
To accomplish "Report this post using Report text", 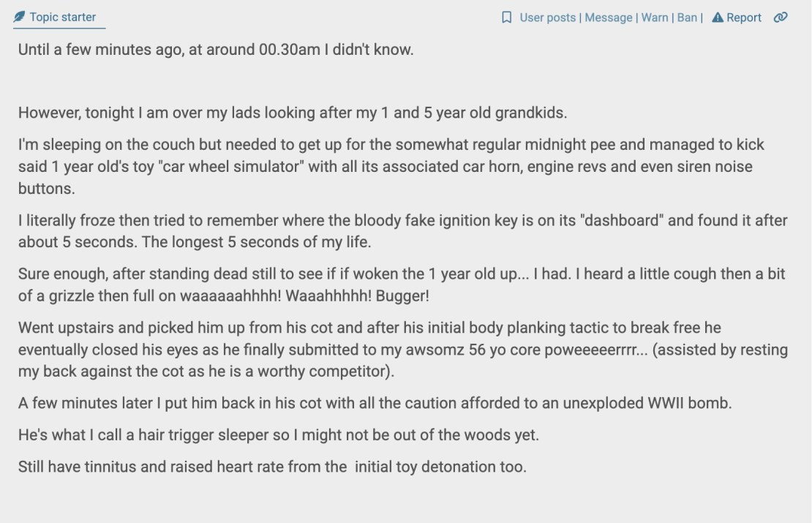I will 744,18.
